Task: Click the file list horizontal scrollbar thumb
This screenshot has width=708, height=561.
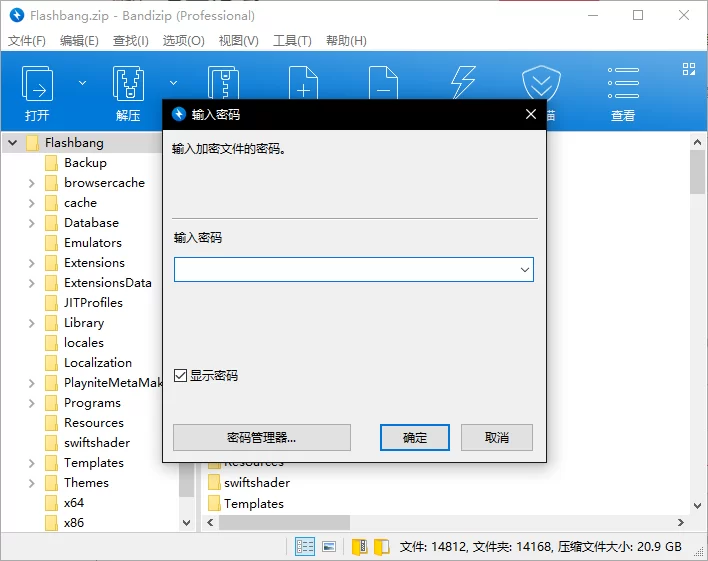Action: tap(284, 522)
